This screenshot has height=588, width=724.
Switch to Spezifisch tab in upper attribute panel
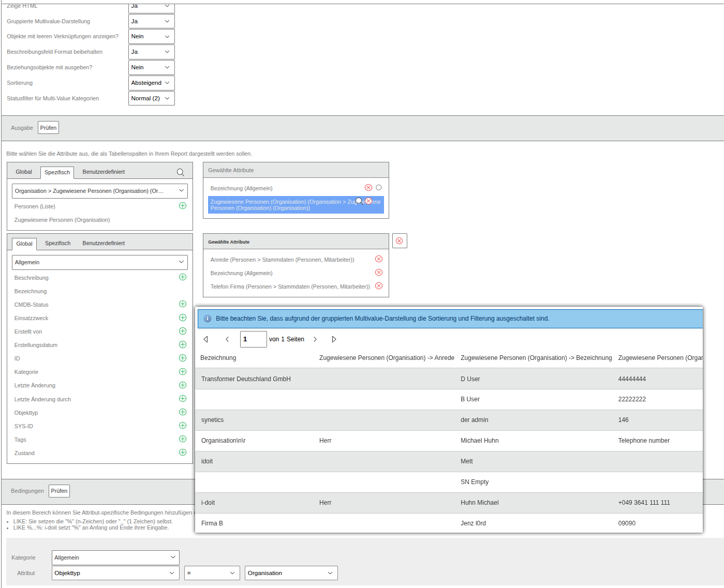coord(57,172)
